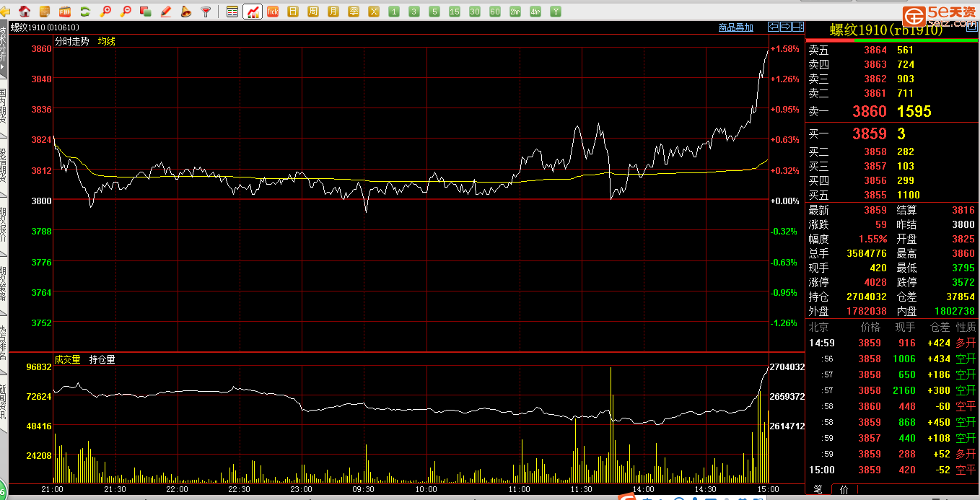Click the yellow X period button

pyautogui.click(x=374, y=12)
